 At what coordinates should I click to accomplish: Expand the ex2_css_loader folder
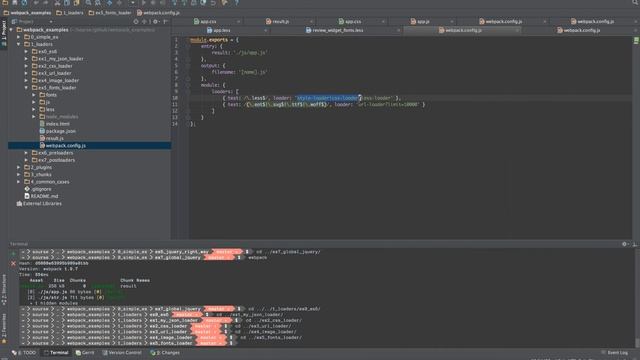[x=27, y=66]
